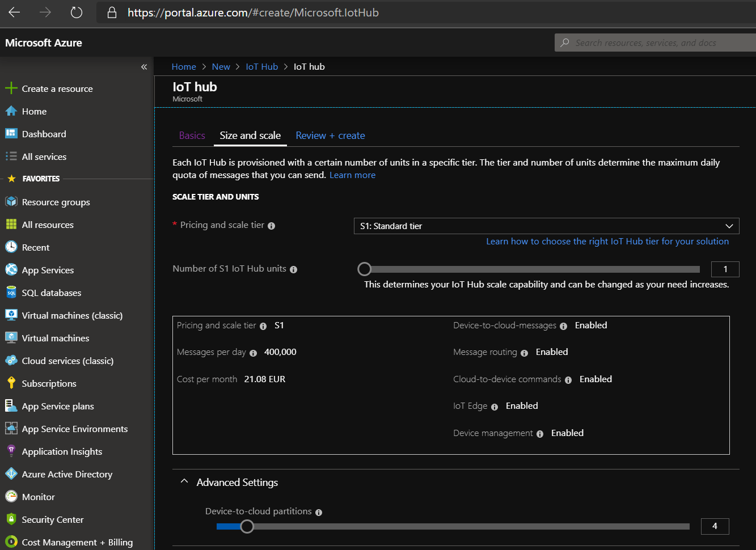Click the Device-to-cloud partitions slider handle
The height and width of the screenshot is (550, 756).
[x=247, y=526]
